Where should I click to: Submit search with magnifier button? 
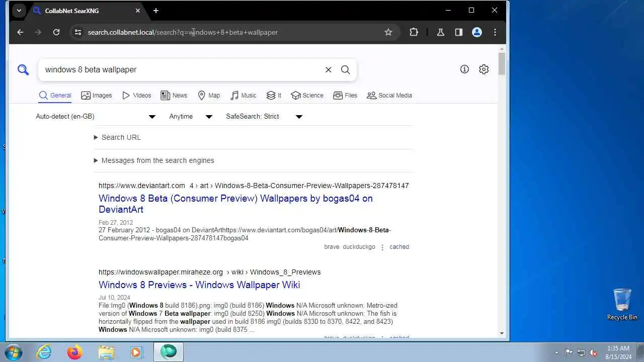pyautogui.click(x=345, y=70)
